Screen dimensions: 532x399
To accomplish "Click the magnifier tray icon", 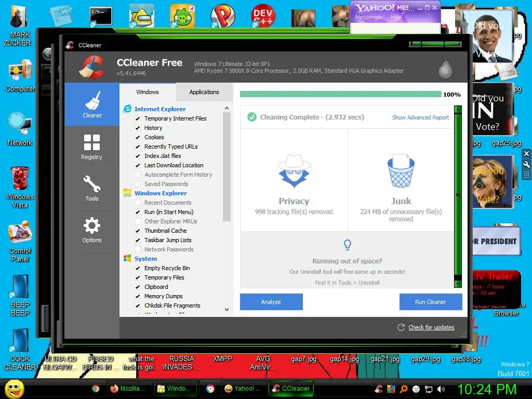I will point(404,389).
